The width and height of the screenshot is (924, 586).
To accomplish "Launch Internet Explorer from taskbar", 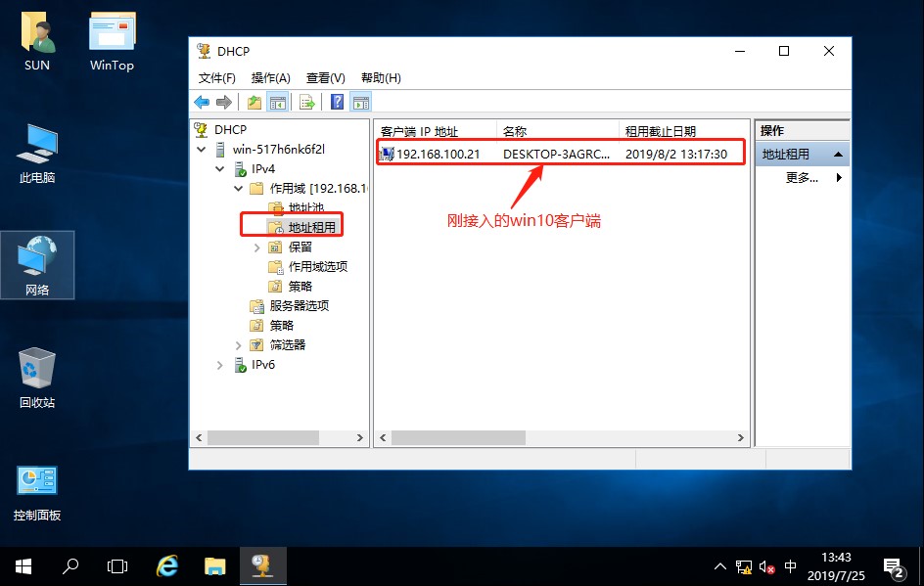I will (x=167, y=566).
